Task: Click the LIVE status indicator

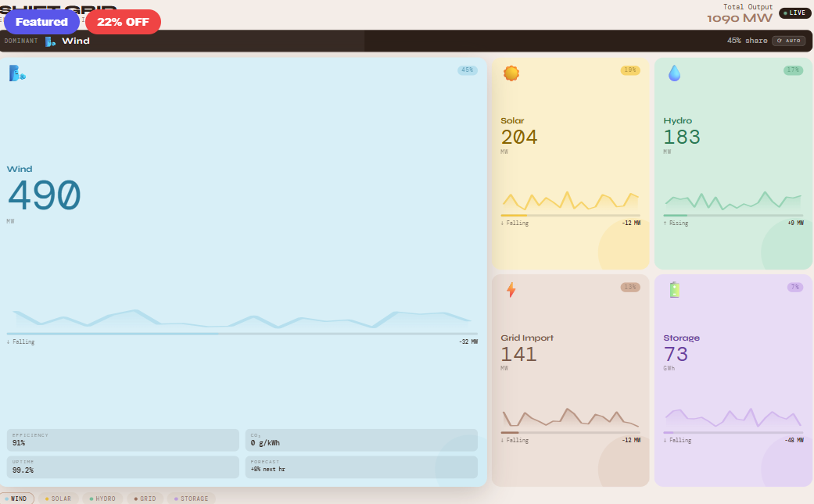Action: [x=794, y=13]
